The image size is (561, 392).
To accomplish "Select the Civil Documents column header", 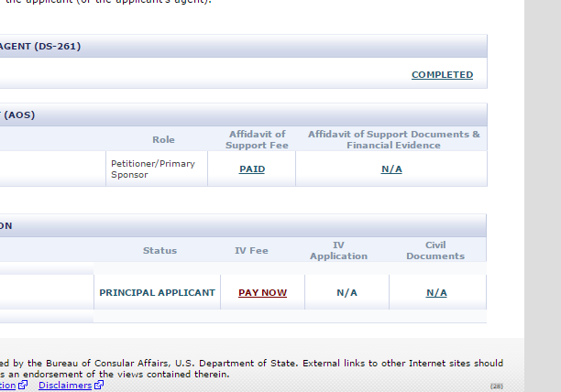I will click(435, 250).
